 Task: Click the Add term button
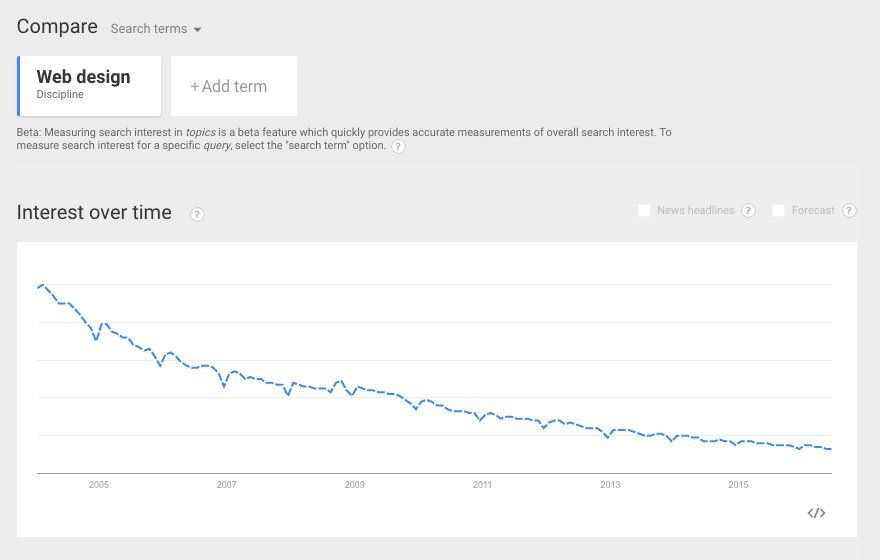tap(234, 86)
